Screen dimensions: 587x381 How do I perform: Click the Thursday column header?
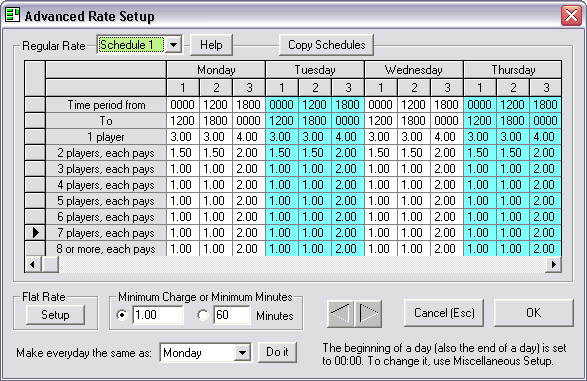[x=513, y=70]
